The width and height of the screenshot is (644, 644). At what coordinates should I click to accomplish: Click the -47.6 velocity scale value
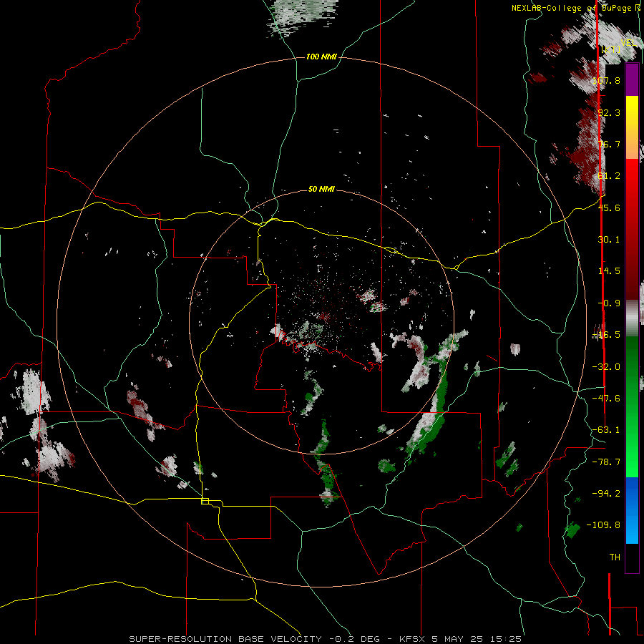(606, 399)
